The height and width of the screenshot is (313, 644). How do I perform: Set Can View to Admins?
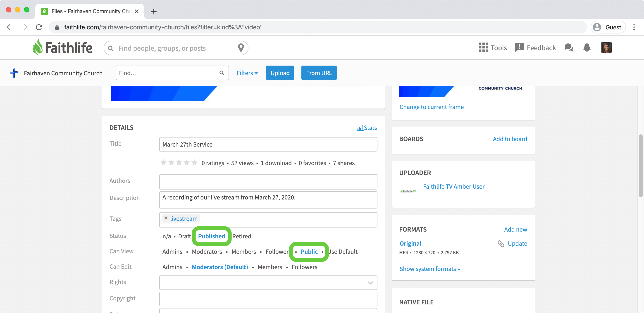coord(172,251)
